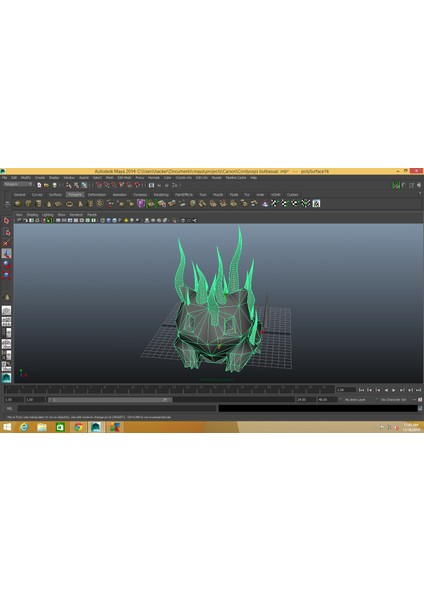Click the time slider frame ruler
424x600 pixels.
[x=169, y=390]
